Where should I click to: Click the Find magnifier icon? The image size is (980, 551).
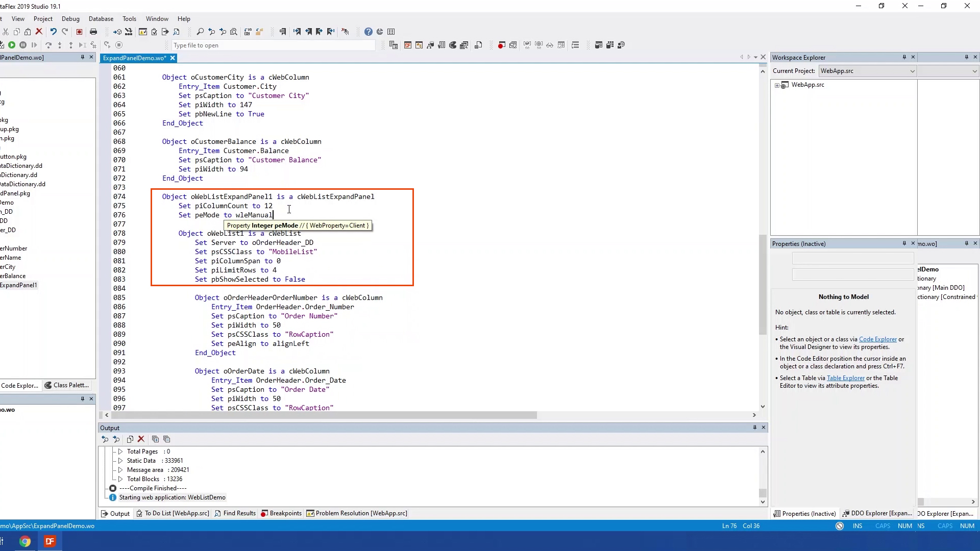[x=200, y=32]
